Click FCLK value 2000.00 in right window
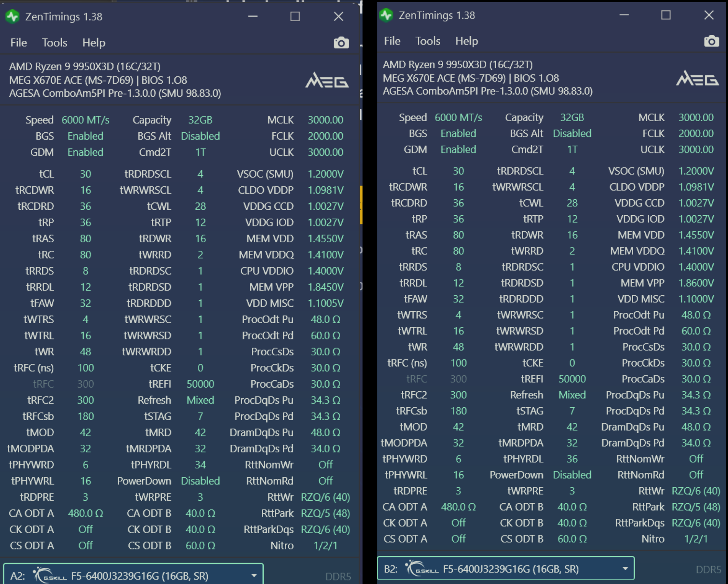Screen dimensions: 728x584 [696, 134]
